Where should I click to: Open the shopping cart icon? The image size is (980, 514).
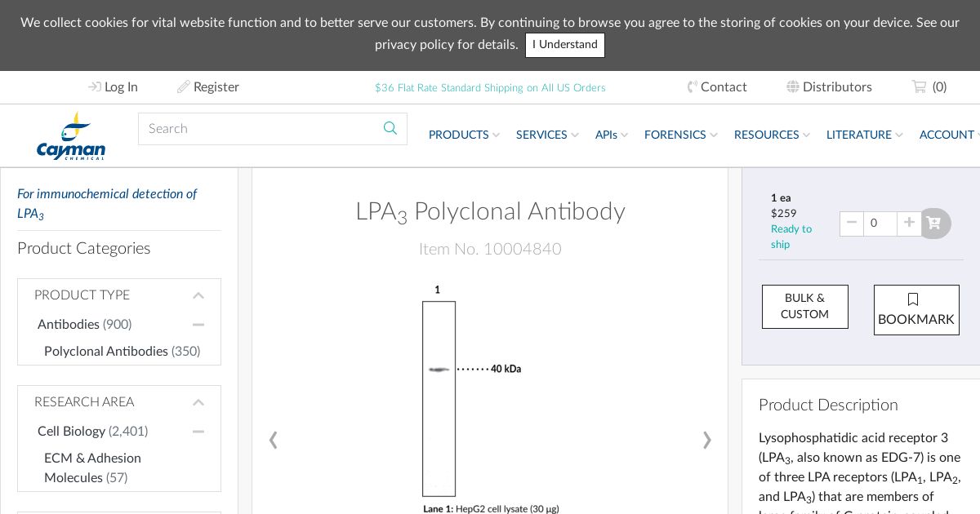click(920, 86)
